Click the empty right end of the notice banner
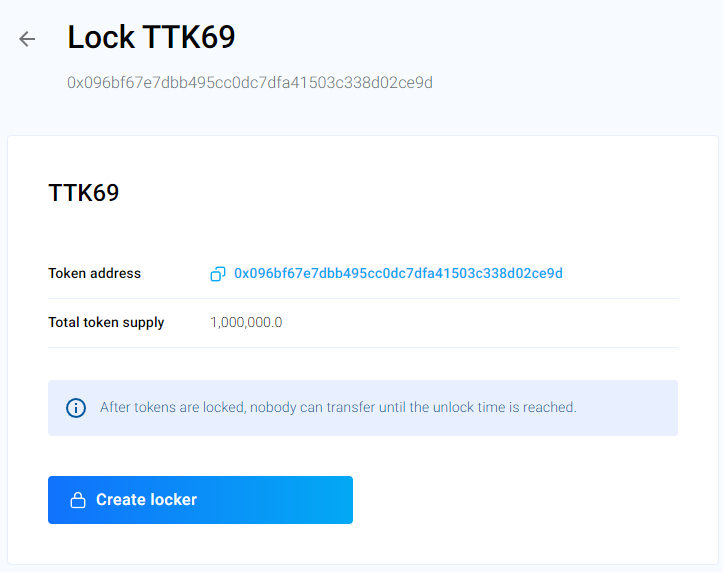The height and width of the screenshot is (572, 723). (x=635, y=408)
